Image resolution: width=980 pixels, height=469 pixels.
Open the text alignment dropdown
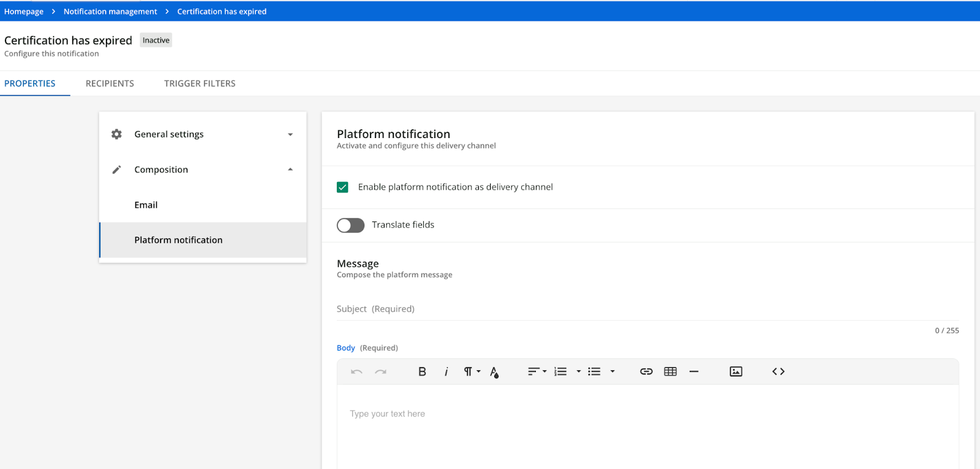537,372
